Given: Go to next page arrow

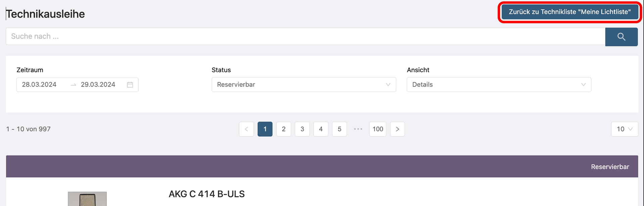Looking at the screenshot, I should pos(397,129).
